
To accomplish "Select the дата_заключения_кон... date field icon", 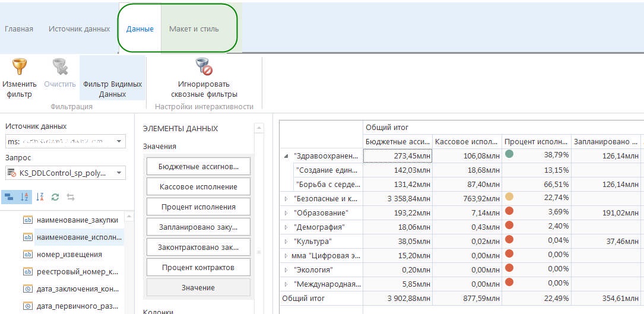I will pos(27,289).
